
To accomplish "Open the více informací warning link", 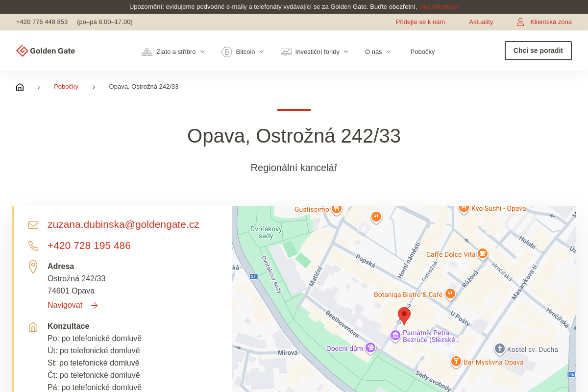I will pos(439,7).
